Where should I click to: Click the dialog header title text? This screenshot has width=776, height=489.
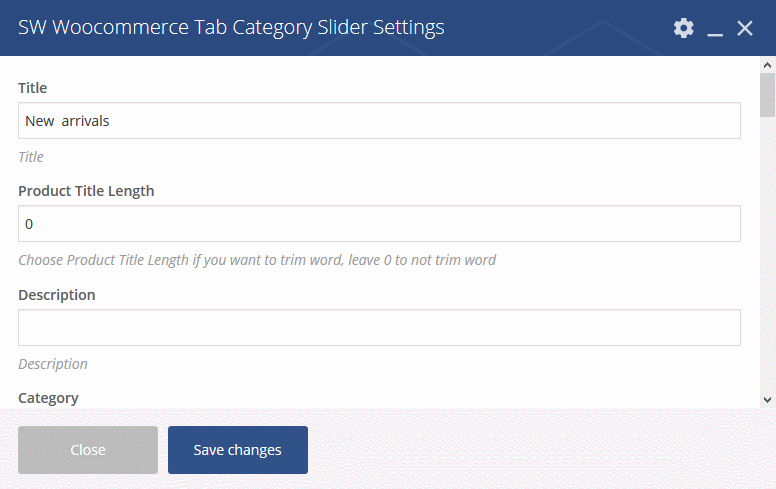click(231, 28)
